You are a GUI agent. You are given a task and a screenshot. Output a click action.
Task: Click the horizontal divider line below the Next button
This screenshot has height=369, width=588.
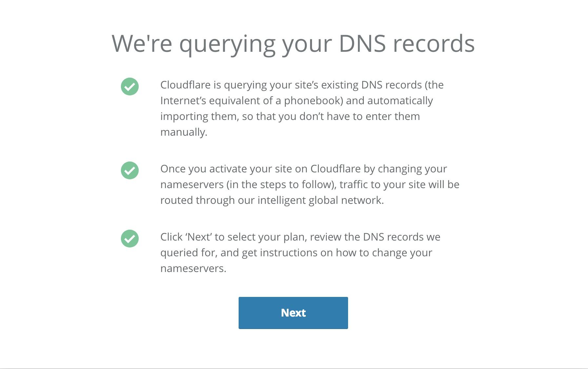(294, 368)
